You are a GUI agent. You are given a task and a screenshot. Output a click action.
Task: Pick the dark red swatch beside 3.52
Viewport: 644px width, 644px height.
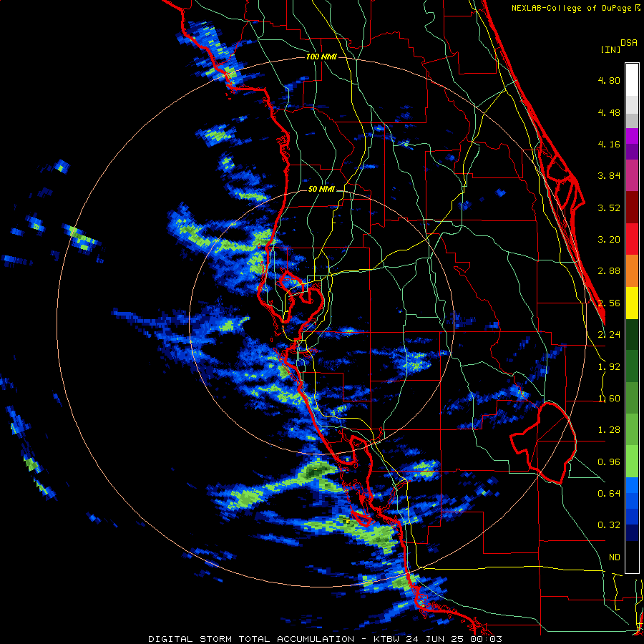point(632,208)
